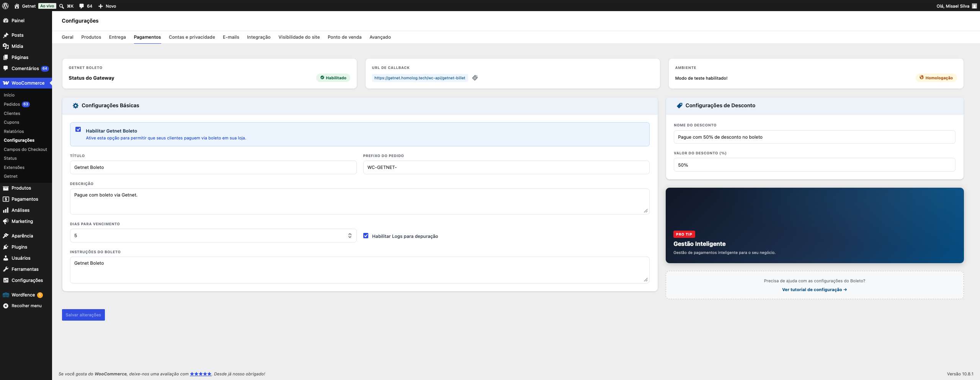Click the Instruções do boleto textarea
The width and height of the screenshot is (980, 380).
tap(359, 270)
